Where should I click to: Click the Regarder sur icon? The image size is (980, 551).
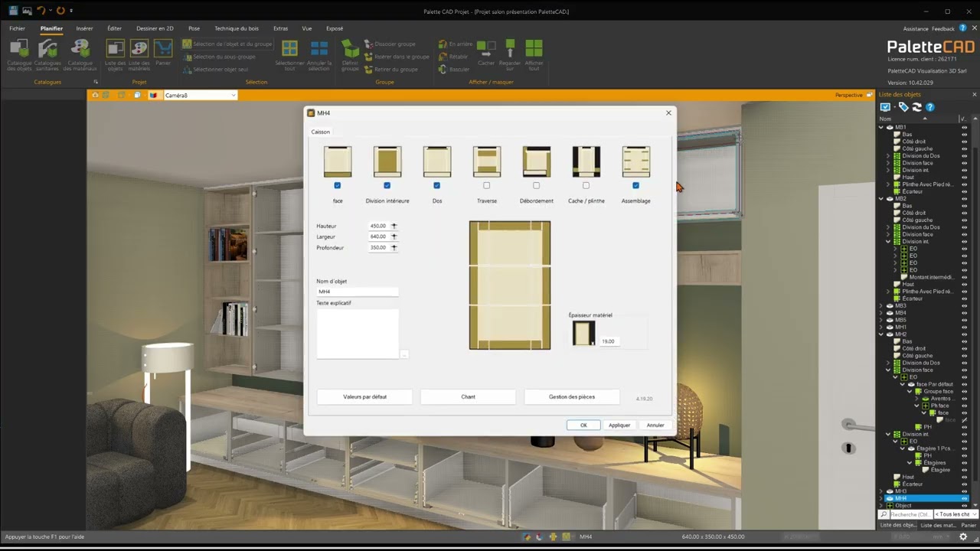pyautogui.click(x=510, y=49)
